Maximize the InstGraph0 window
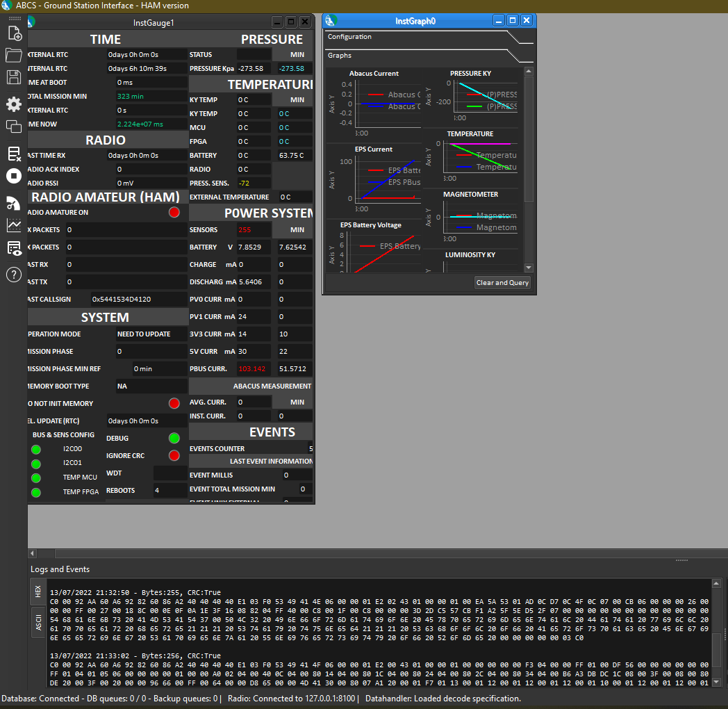728x709 pixels. [x=513, y=20]
